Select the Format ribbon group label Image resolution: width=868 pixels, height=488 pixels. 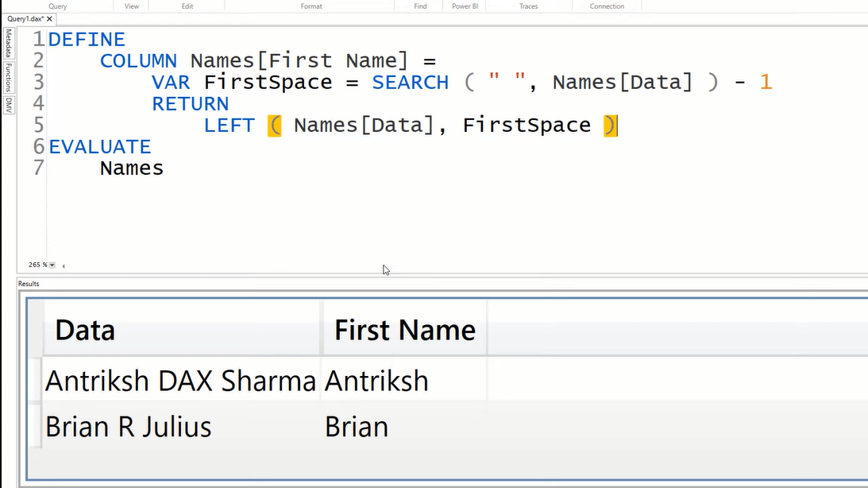(311, 6)
